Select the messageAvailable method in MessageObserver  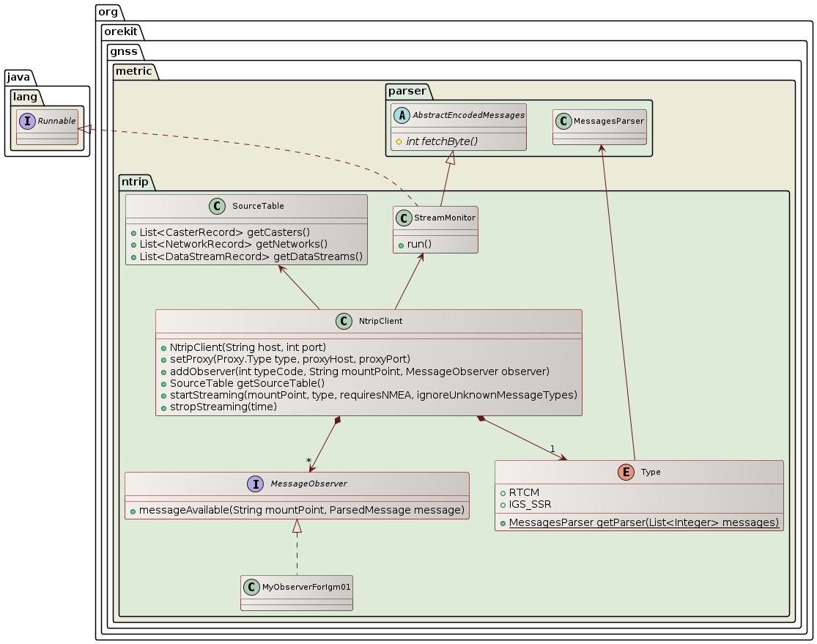[297, 510]
